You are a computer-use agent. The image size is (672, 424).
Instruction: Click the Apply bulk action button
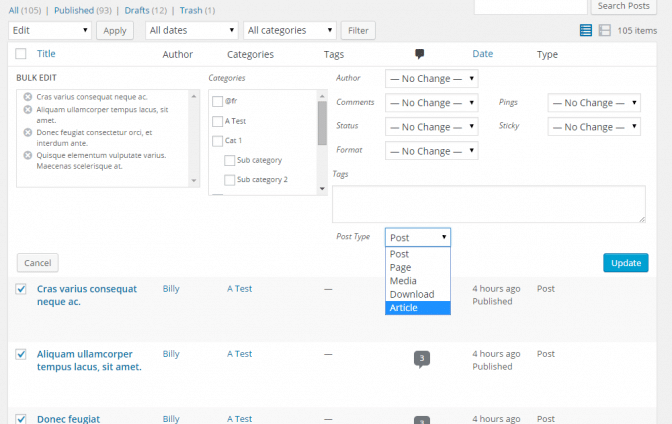(115, 30)
